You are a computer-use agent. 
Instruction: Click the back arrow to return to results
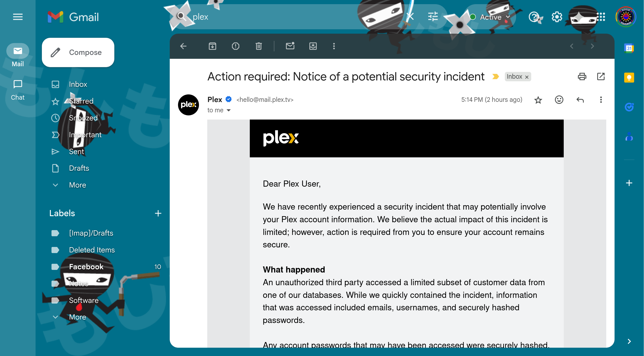click(x=183, y=46)
